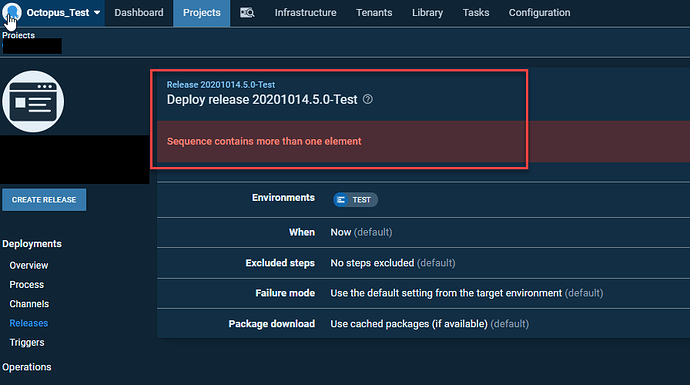The width and height of the screenshot is (690, 385).
Task: Open the Release 20201014.5.0-Test link
Action: coord(220,84)
